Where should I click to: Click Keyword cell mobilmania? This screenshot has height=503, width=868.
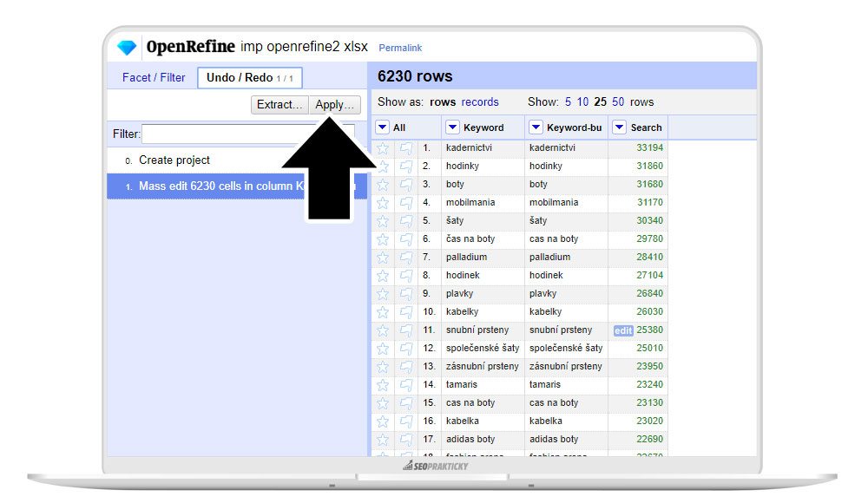[470, 203]
